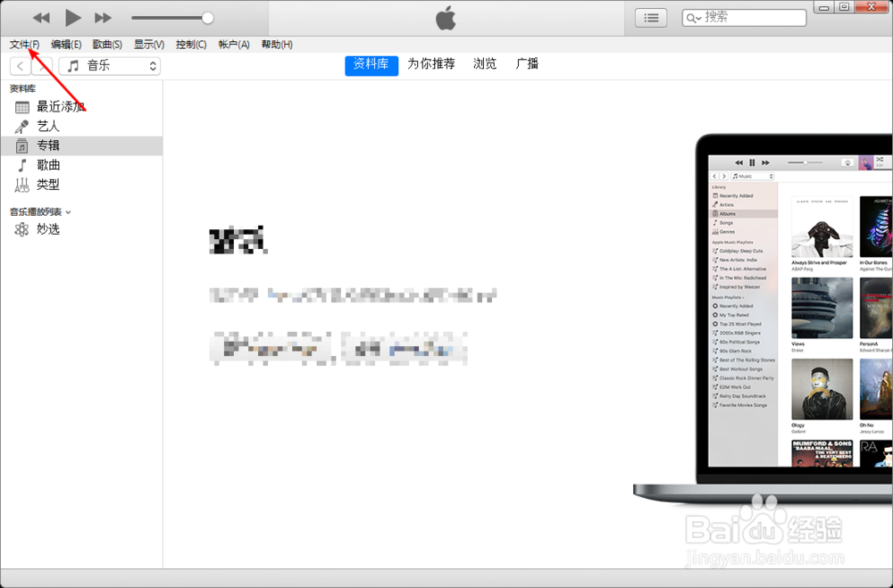Open the 显示(V) menu
The width and height of the screenshot is (893, 588).
[149, 45]
